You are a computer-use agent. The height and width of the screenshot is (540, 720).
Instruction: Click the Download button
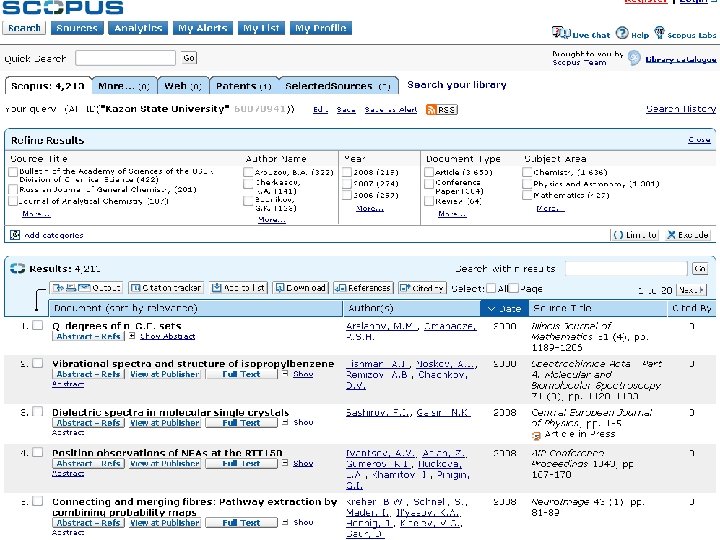[300, 288]
